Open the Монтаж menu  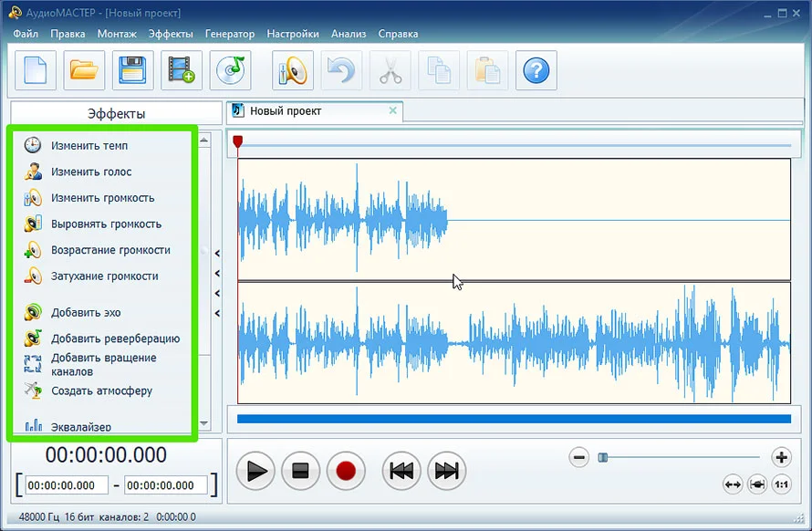pyautogui.click(x=117, y=34)
